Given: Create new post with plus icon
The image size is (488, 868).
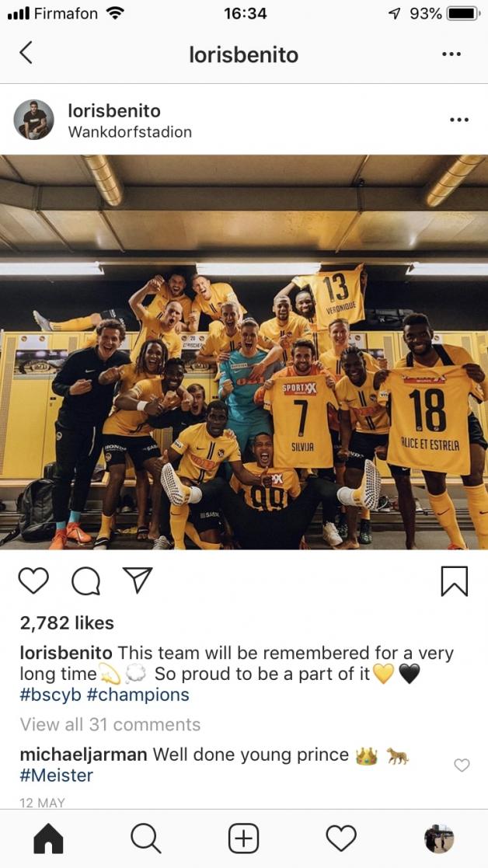Looking at the screenshot, I should [243, 838].
